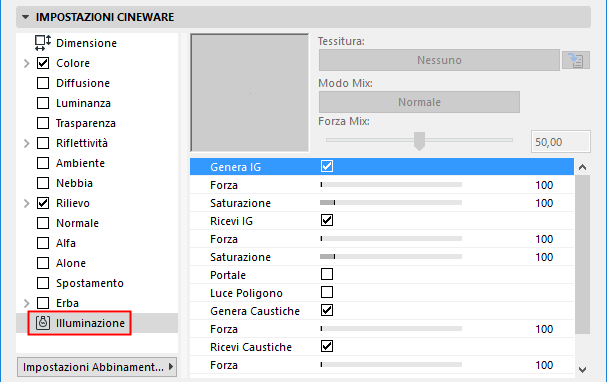Open the Modo Mix Normale dropdown

419,102
